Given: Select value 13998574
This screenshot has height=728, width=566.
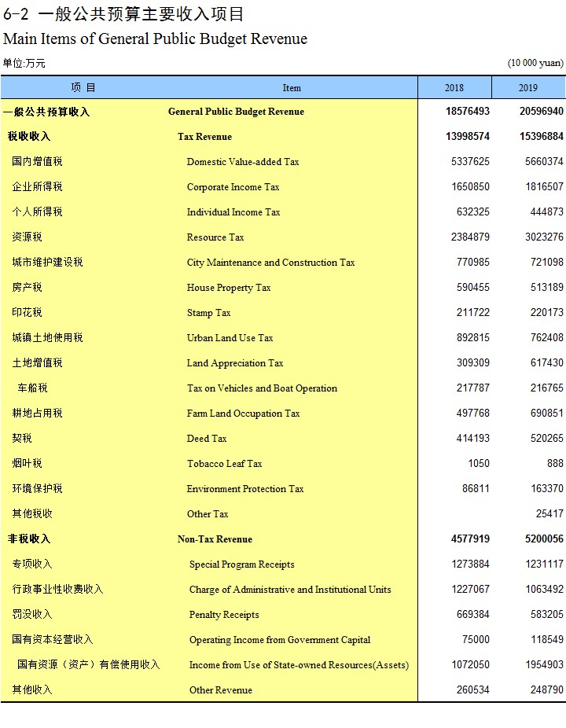Looking at the screenshot, I should tap(468, 137).
